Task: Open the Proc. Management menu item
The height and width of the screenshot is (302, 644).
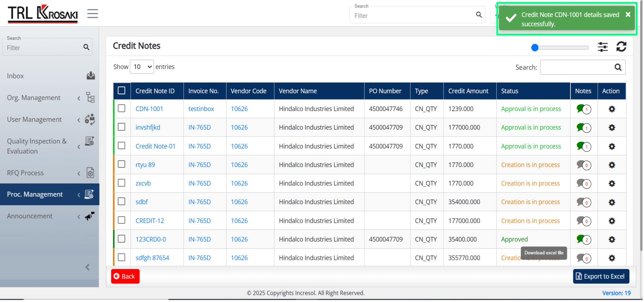Action: (49, 194)
